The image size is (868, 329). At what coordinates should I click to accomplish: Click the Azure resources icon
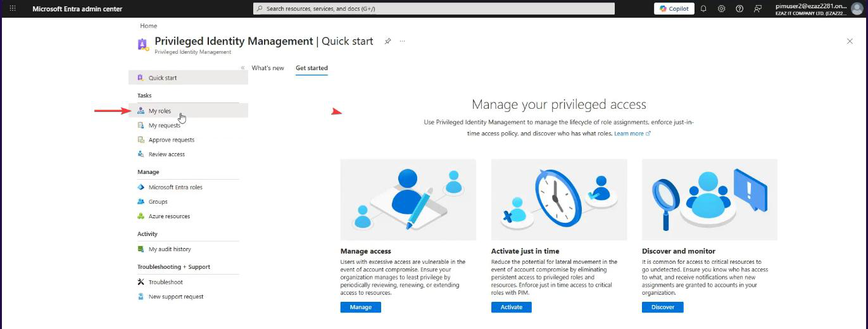pos(141,216)
